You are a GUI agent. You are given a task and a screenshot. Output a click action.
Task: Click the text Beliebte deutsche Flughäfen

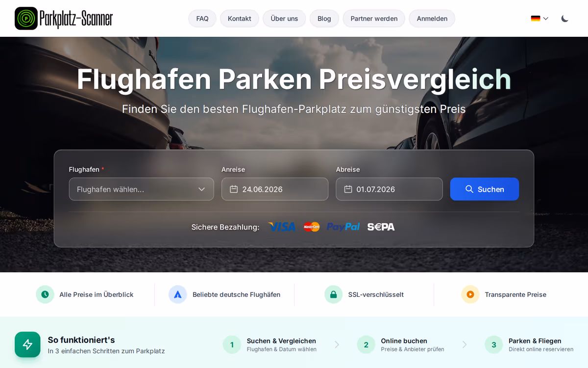(x=237, y=294)
